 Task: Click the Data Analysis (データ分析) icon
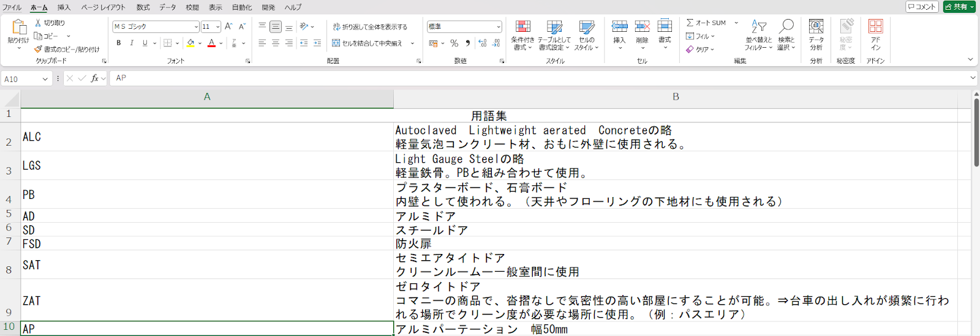[816, 34]
